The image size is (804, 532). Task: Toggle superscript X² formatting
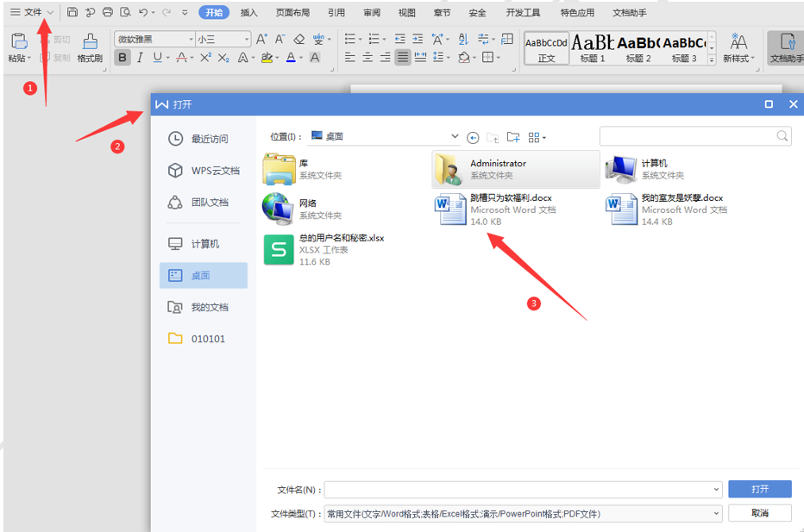[205, 58]
